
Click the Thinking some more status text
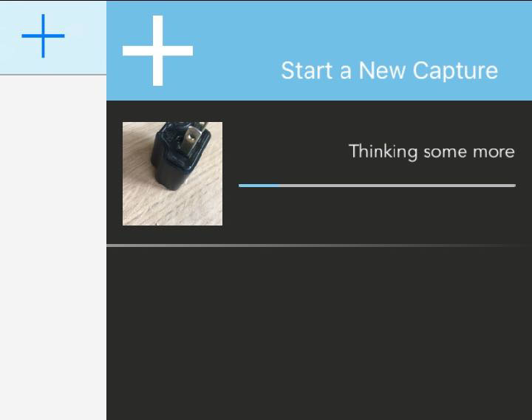pyautogui.click(x=432, y=152)
